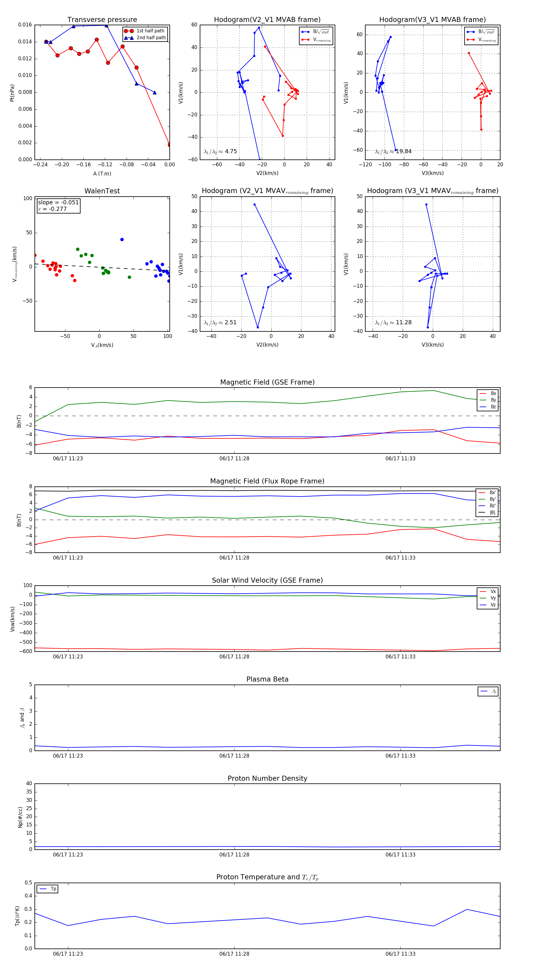
Task: Select the 'Bz' legend entry in GSE plot
Action: tap(488, 407)
